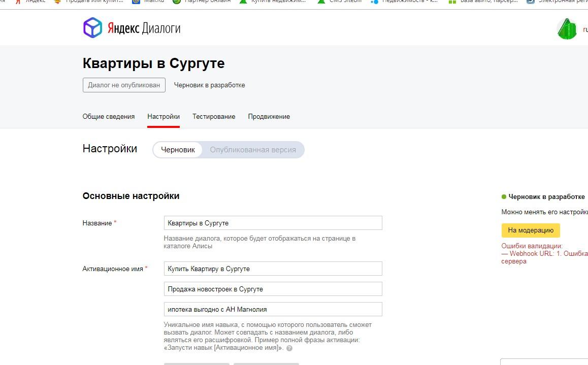Click the green-dot Черновик в разработке sidebar status
Viewport: 588px width, 365px height.
coord(543,197)
